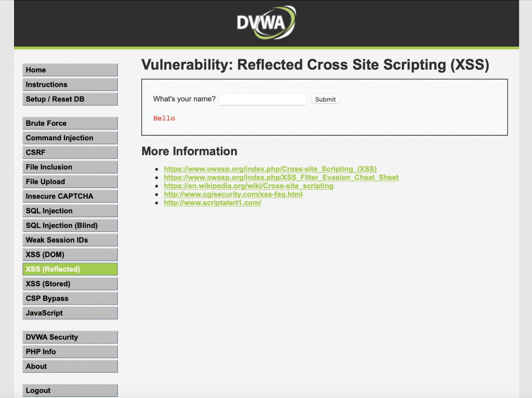Open the scriptalert1.com link
The image size is (532, 398).
click(x=212, y=203)
